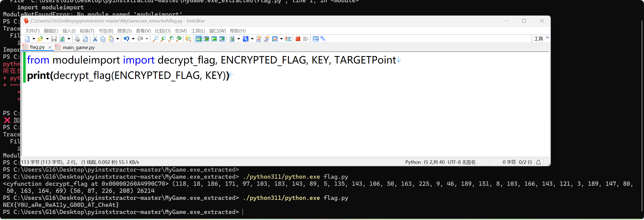Click Find Previous magnifier icon
The height and width of the screenshot is (220, 644).
[171, 39]
